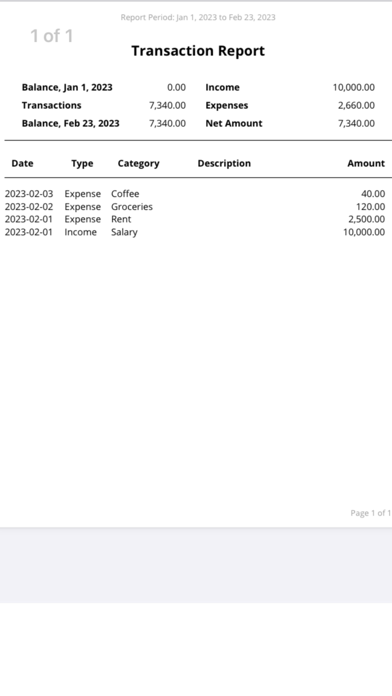Click the 'Balance, Jan 1, 2023' label

point(67,87)
